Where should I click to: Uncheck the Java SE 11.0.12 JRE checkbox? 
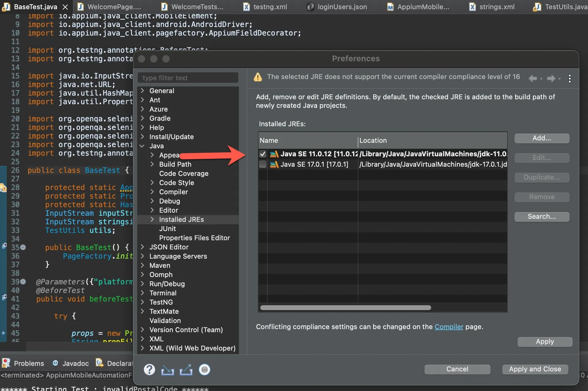[262, 154]
